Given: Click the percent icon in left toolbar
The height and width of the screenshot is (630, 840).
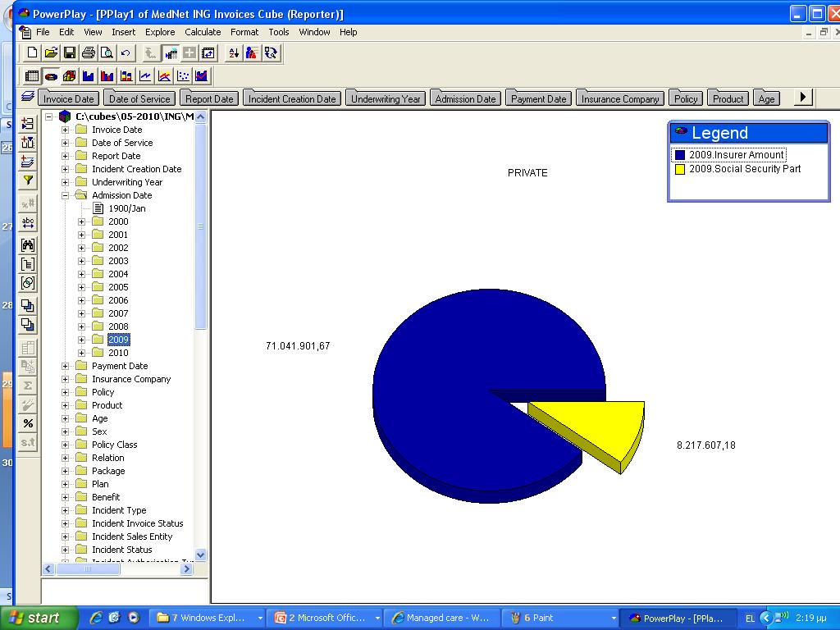Looking at the screenshot, I should point(28,423).
